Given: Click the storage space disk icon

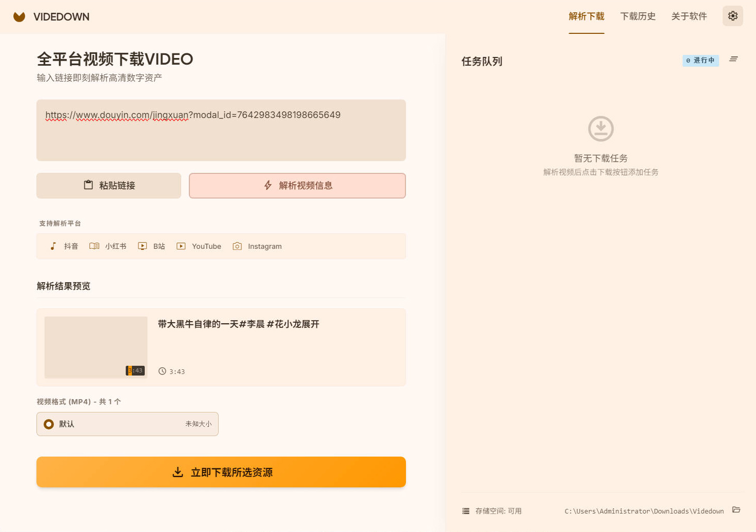Looking at the screenshot, I should 466,511.
